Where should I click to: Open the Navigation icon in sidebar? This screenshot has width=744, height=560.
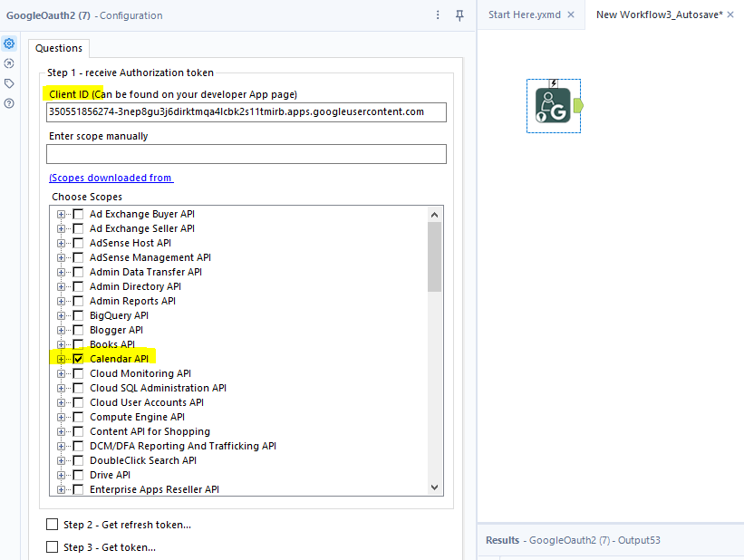click(x=9, y=63)
